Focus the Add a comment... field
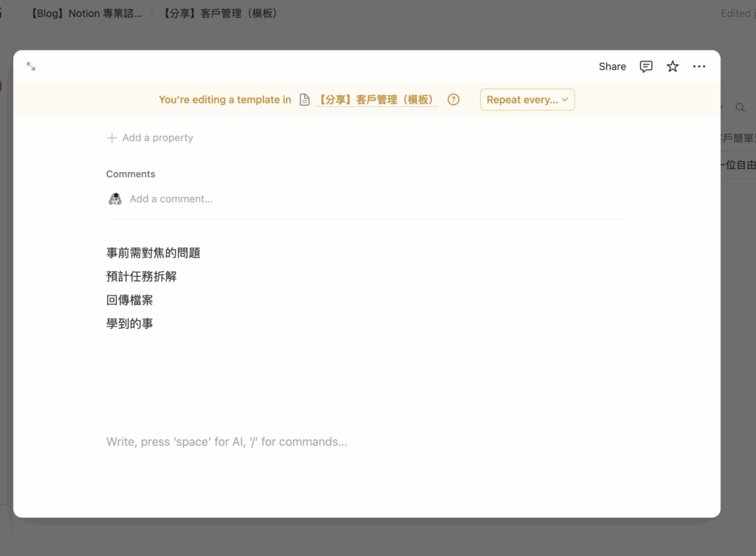 point(171,199)
